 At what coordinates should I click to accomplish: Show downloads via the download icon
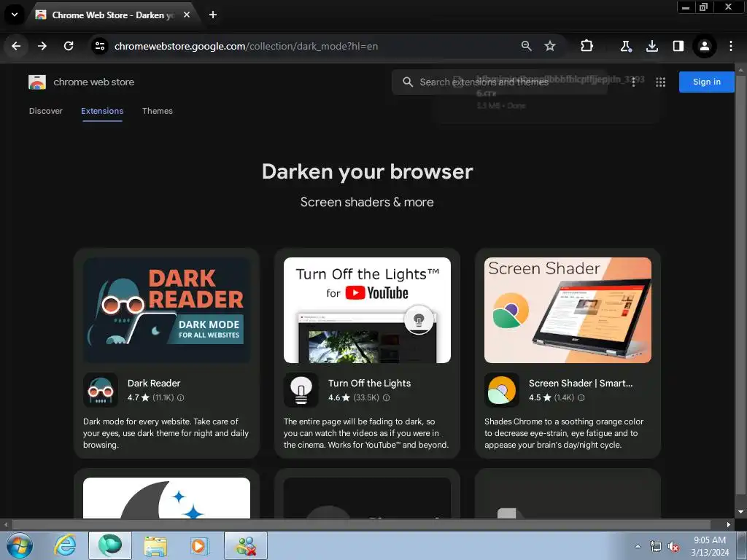tap(652, 46)
